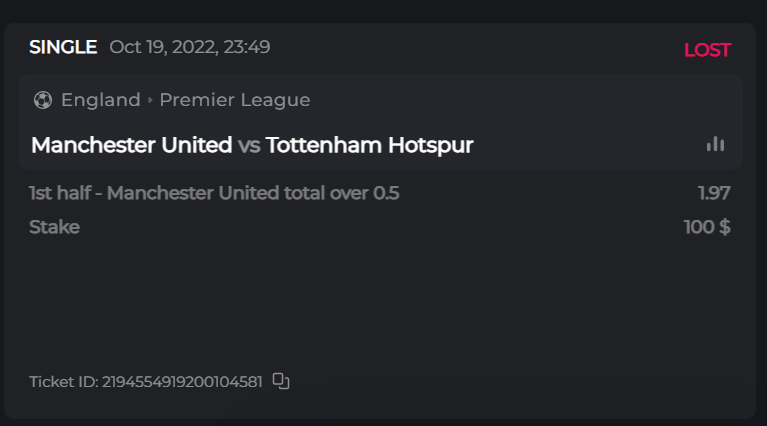Open the Premier League link
The image size is (767, 426).
click(x=235, y=100)
